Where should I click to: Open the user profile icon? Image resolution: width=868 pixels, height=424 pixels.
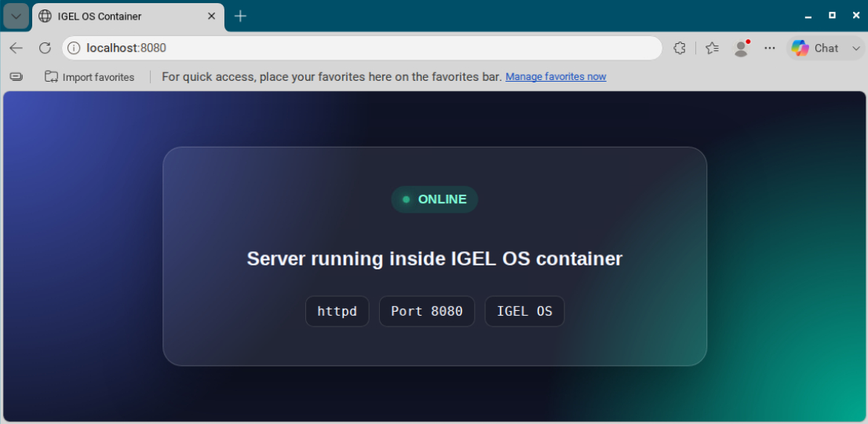pos(741,48)
